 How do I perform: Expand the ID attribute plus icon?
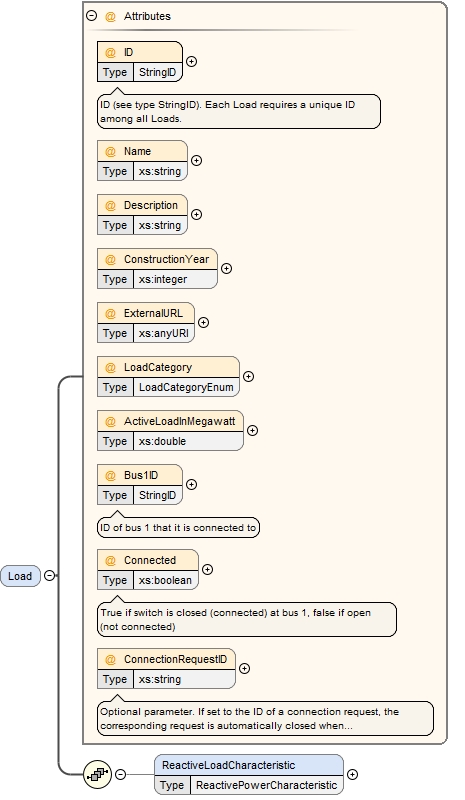click(191, 61)
